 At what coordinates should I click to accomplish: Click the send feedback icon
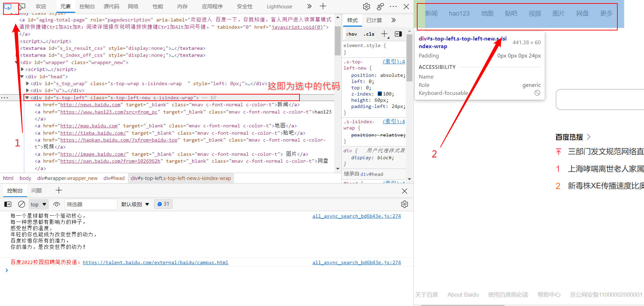[380, 7]
